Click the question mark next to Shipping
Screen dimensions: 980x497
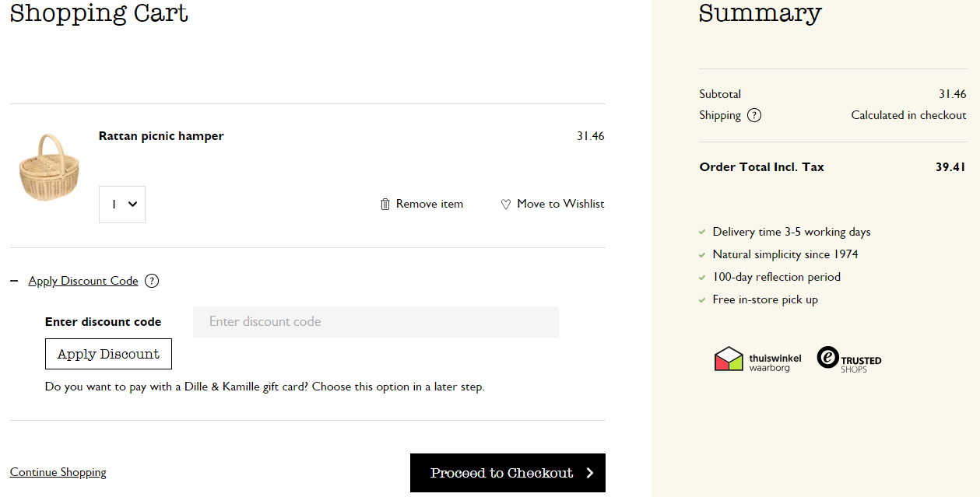753,115
